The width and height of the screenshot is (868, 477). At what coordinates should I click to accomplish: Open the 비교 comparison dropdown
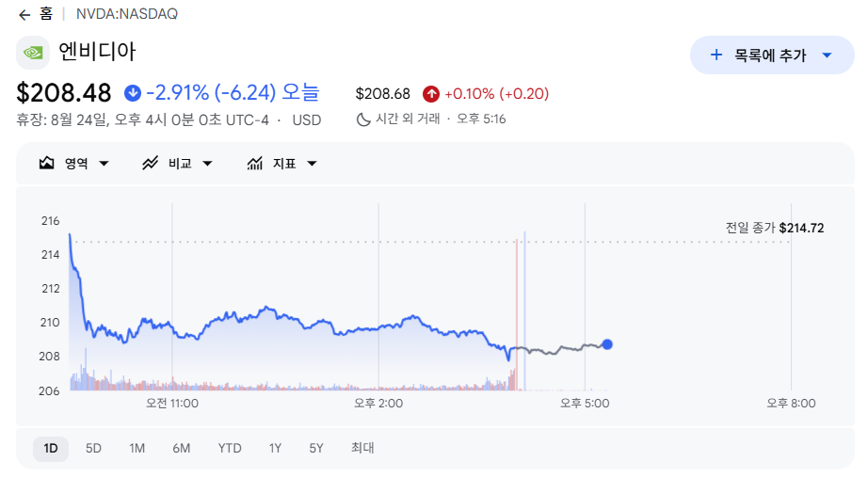177,164
